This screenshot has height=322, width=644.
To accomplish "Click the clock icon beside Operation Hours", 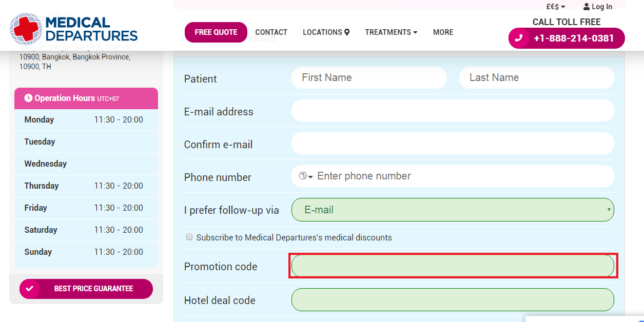I will (x=28, y=98).
